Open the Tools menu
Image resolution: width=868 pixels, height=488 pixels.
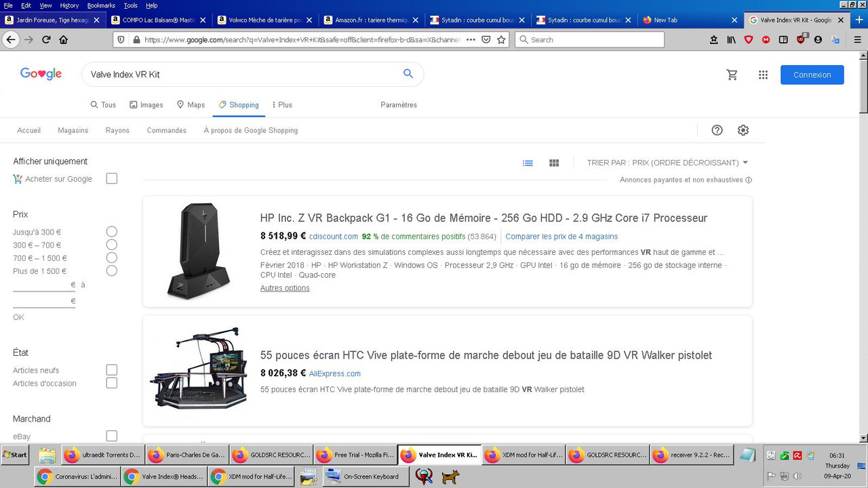(x=131, y=5)
